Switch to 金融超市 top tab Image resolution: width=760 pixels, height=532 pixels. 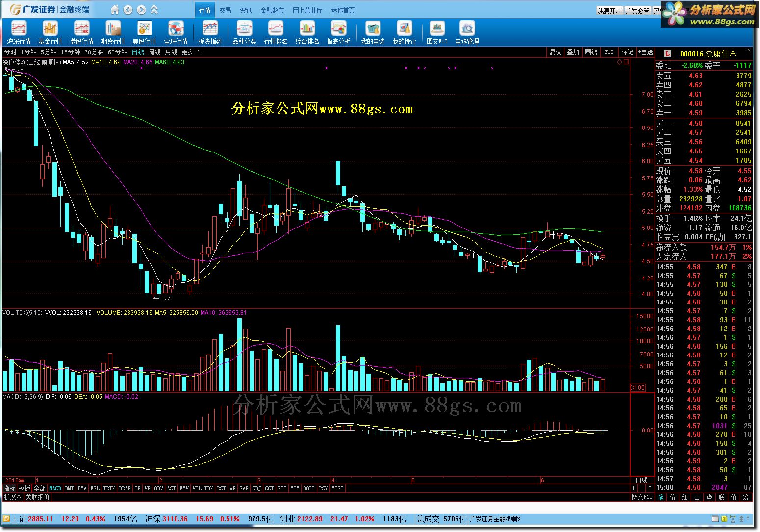click(x=272, y=10)
